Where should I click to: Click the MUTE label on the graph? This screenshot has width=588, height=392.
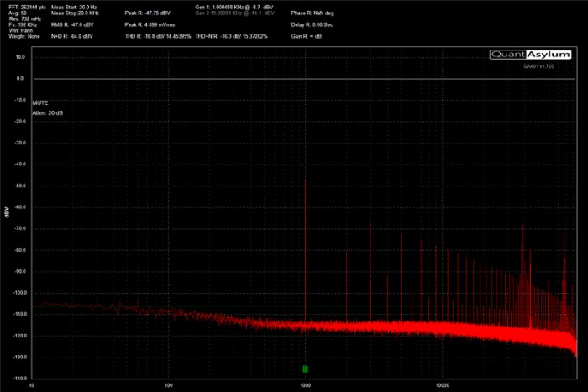point(40,102)
